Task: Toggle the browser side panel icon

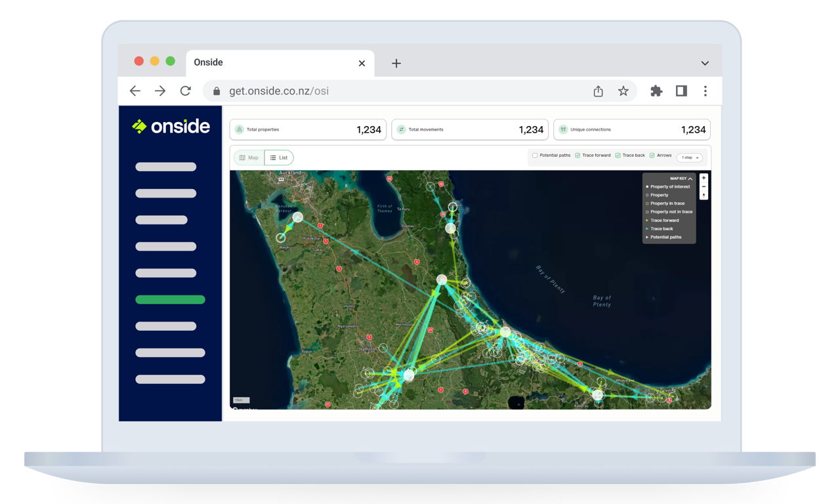Action: [x=681, y=91]
